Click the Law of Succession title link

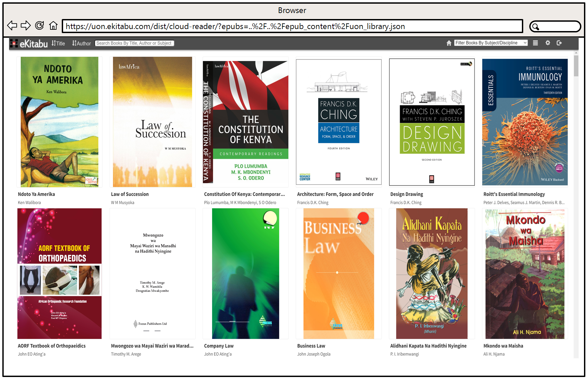coord(130,194)
